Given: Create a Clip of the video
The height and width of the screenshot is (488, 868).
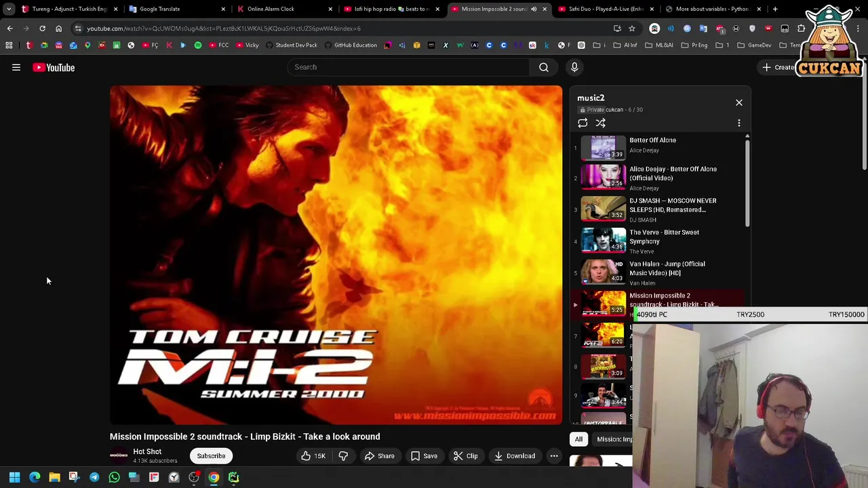Looking at the screenshot, I should pyautogui.click(x=465, y=455).
